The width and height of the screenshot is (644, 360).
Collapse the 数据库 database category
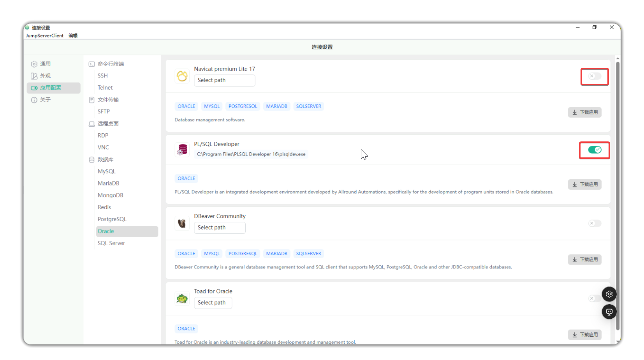pos(105,160)
